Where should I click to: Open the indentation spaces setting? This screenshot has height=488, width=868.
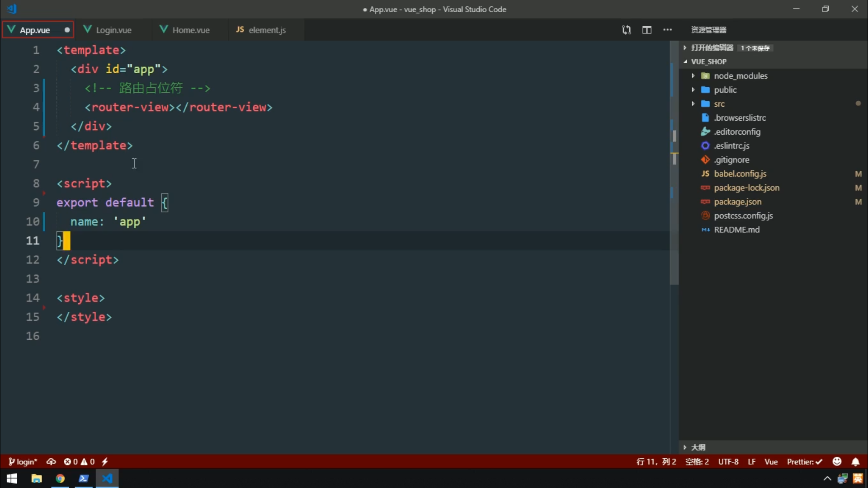697,461
